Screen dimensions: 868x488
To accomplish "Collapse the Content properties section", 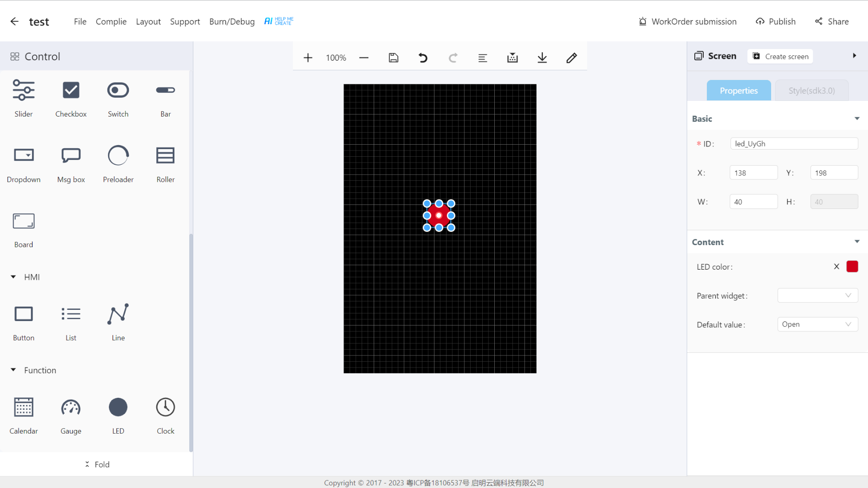I will coord(857,242).
